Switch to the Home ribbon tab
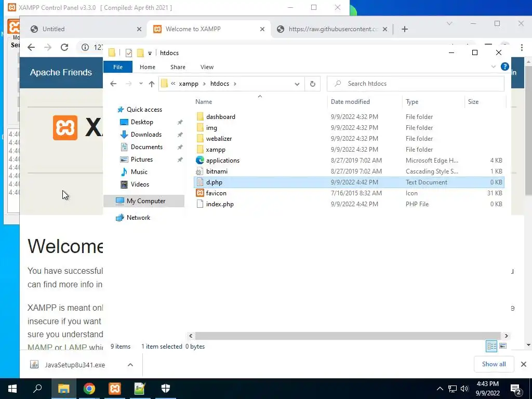 tap(147, 67)
